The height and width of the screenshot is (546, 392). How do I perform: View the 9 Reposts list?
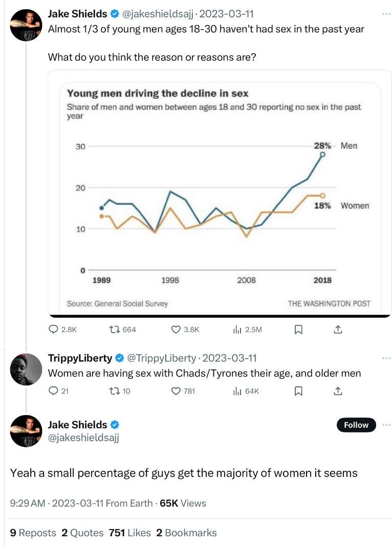click(x=33, y=533)
